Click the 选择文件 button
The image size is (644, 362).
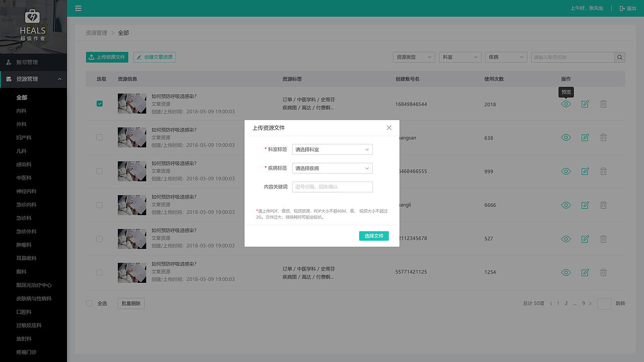pyautogui.click(x=374, y=236)
